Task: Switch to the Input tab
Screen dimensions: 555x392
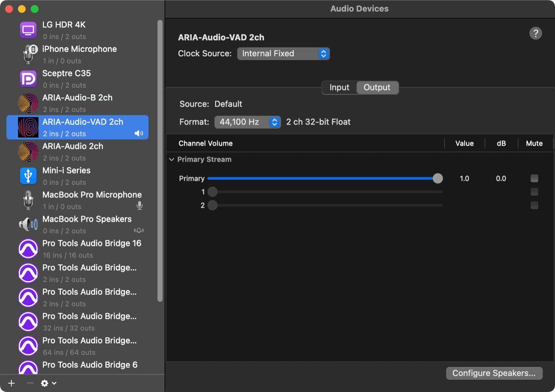Action: [339, 87]
